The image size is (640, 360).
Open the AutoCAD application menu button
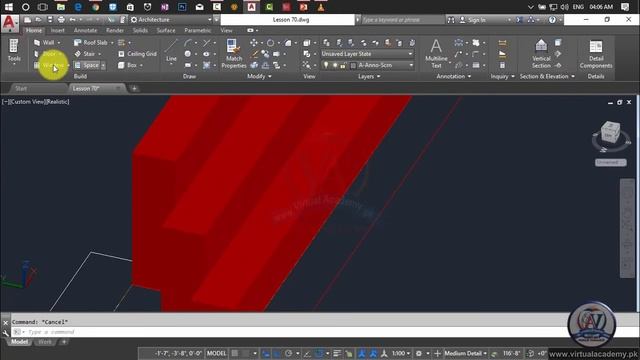9,23
